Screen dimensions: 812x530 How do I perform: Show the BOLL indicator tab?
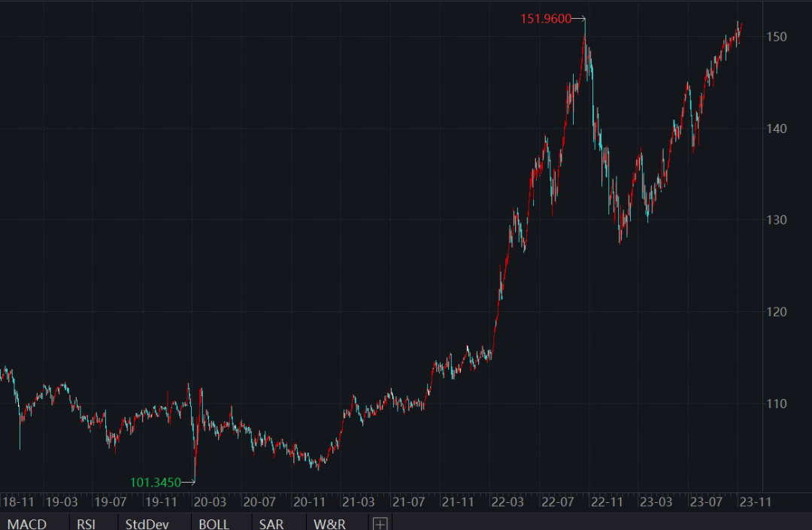214,524
